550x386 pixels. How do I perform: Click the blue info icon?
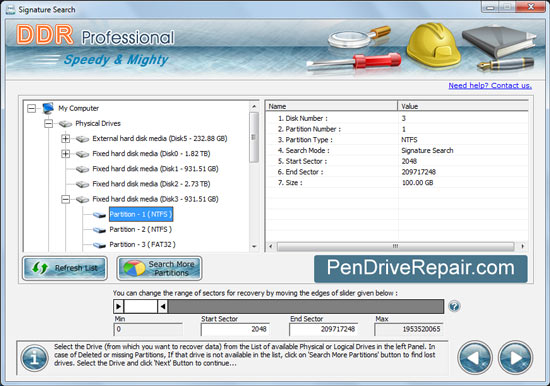34,358
